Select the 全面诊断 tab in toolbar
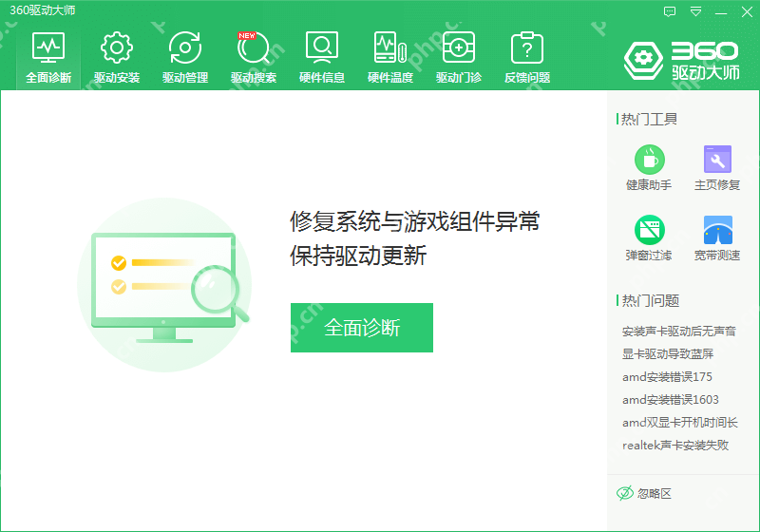The height and width of the screenshot is (532, 760). coord(48,57)
